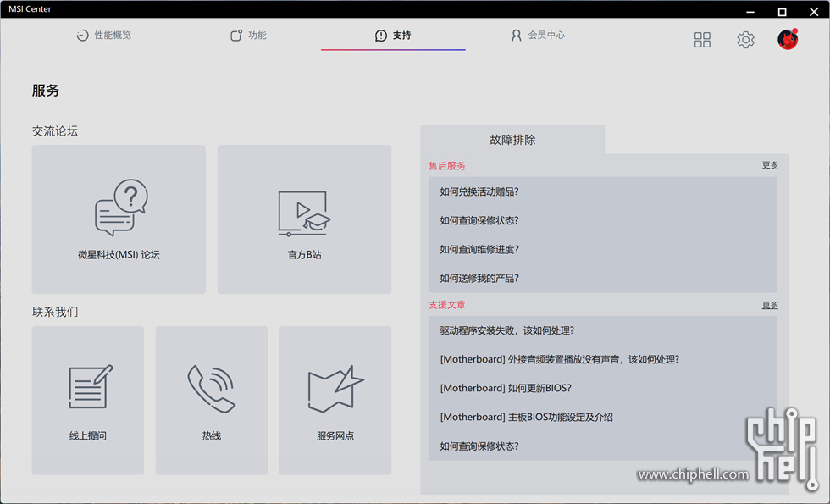Switch to the 性能概览 tab
This screenshot has height=504, width=830.
pyautogui.click(x=103, y=36)
